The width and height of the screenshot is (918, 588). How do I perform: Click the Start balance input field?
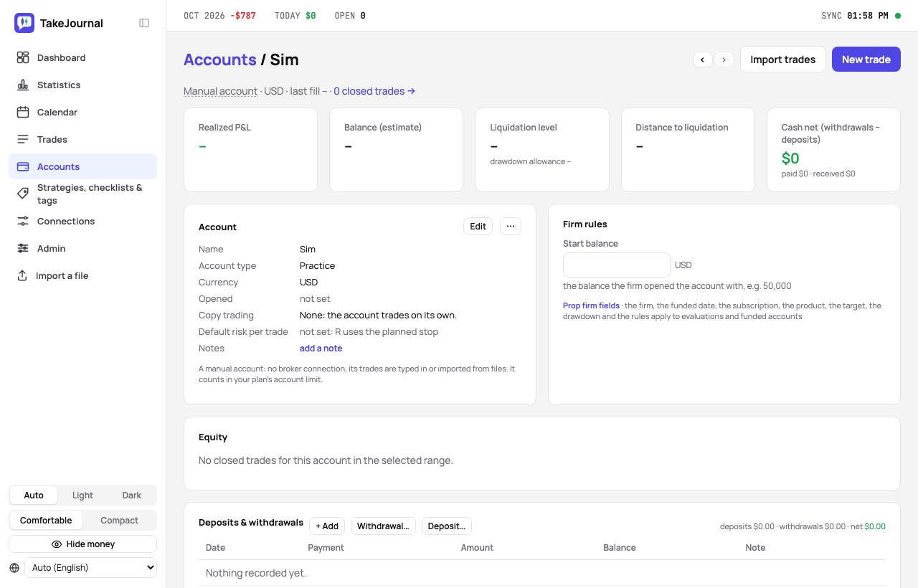(x=617, y=265)
